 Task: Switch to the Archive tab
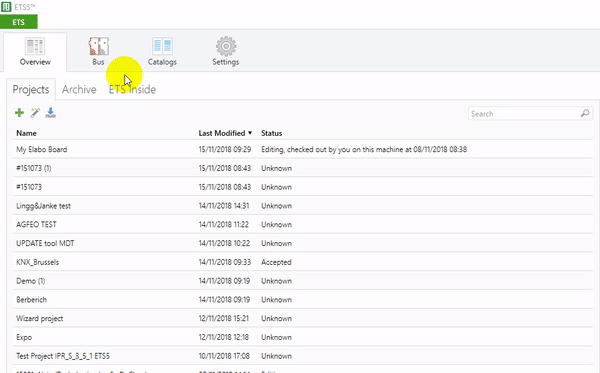[x=79, y=90]
